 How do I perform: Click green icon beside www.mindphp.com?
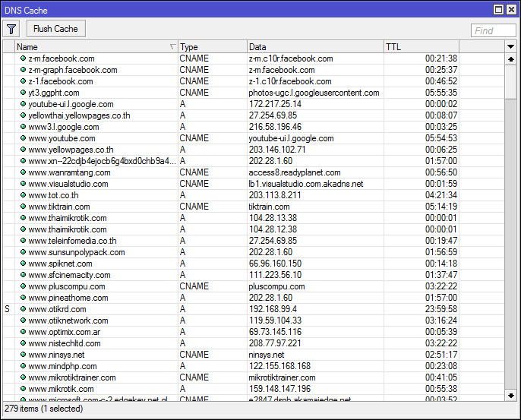(23, 366)
